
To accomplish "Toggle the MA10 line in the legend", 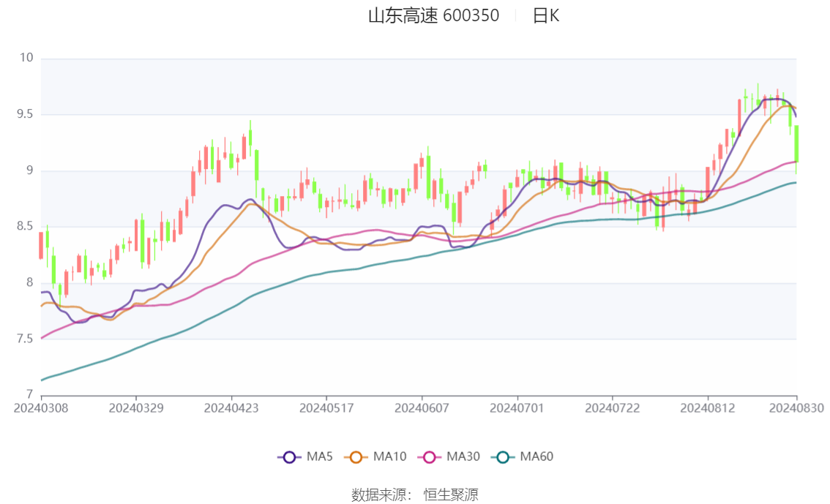I will (375, 457).
